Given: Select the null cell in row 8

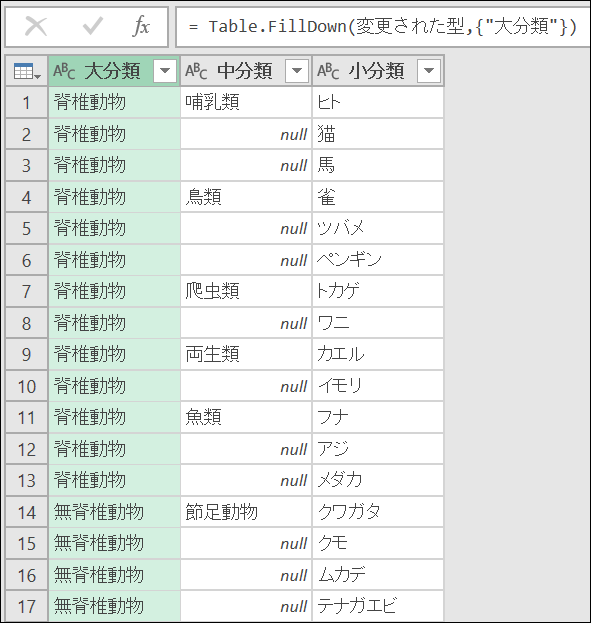Looking at the screenshot, I should point(246,323).
